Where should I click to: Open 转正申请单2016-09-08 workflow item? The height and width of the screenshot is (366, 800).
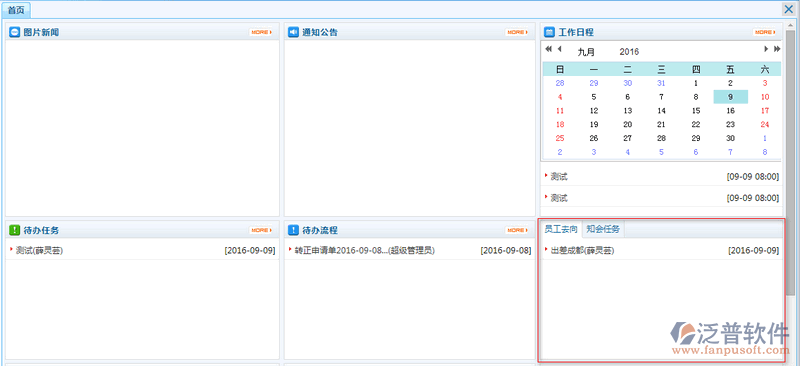[x=364, y=251]
